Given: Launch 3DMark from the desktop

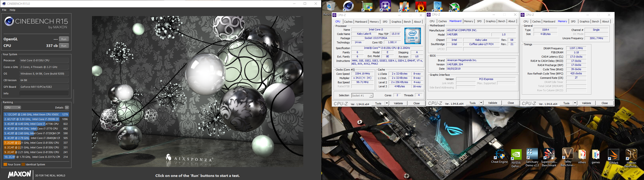Looking at the screenshot, I should pyautogui.click(x=613, y=157).
